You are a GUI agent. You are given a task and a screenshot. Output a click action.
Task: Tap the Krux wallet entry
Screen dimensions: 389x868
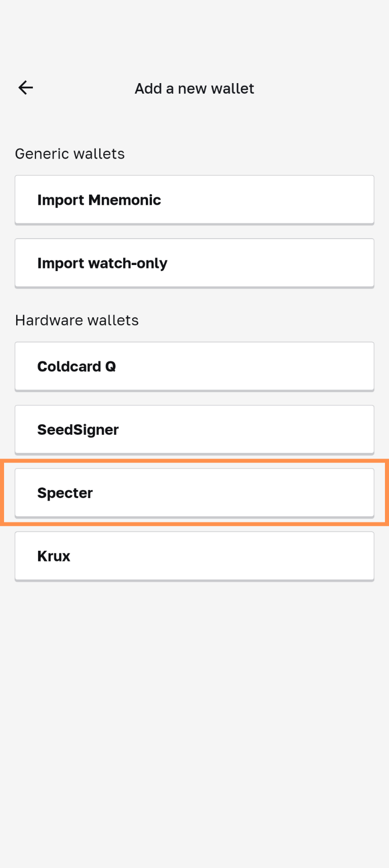coord(194,556)
